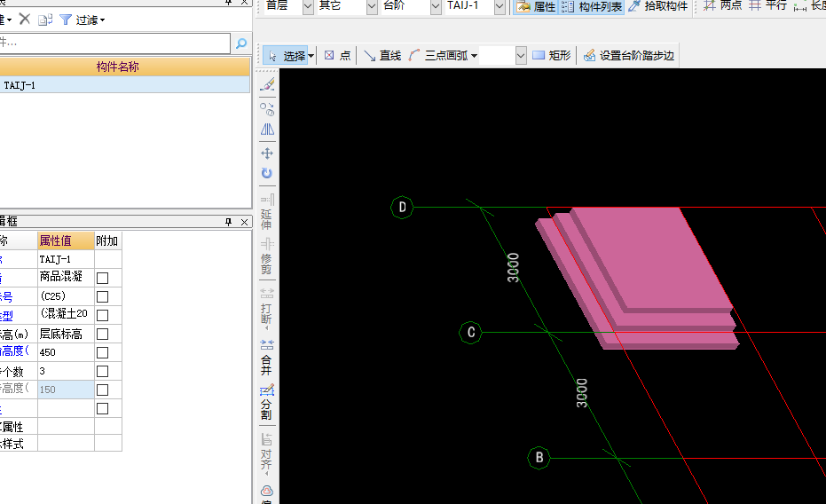The image size is (826, 504).
Task: Click the rotate icon on vertical toolbar
Action: (268, 173)
